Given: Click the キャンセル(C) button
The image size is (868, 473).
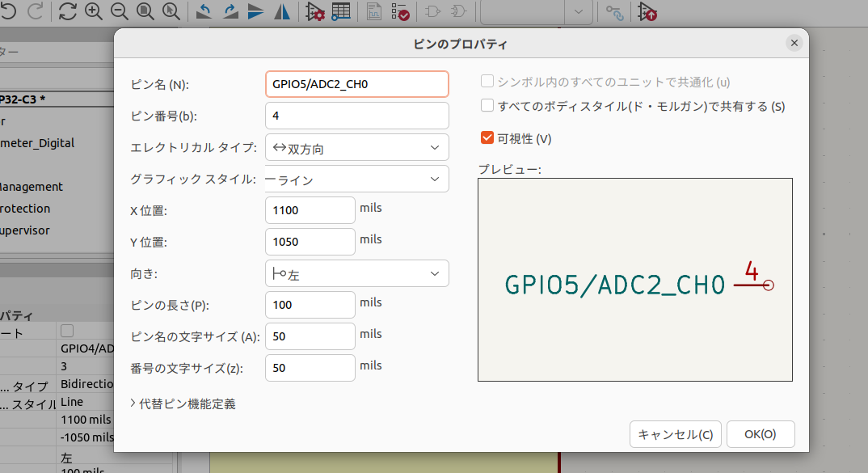Looking at the screenshot, I should 675,434.
